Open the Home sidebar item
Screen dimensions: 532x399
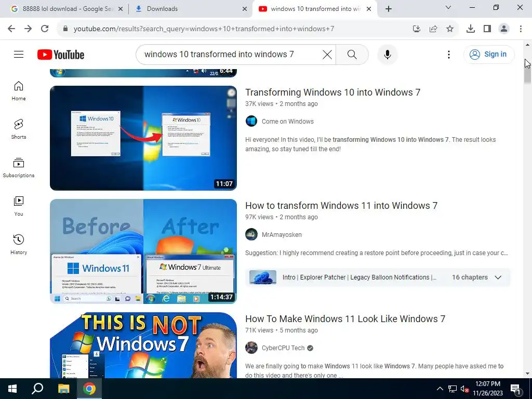(19, 91)
